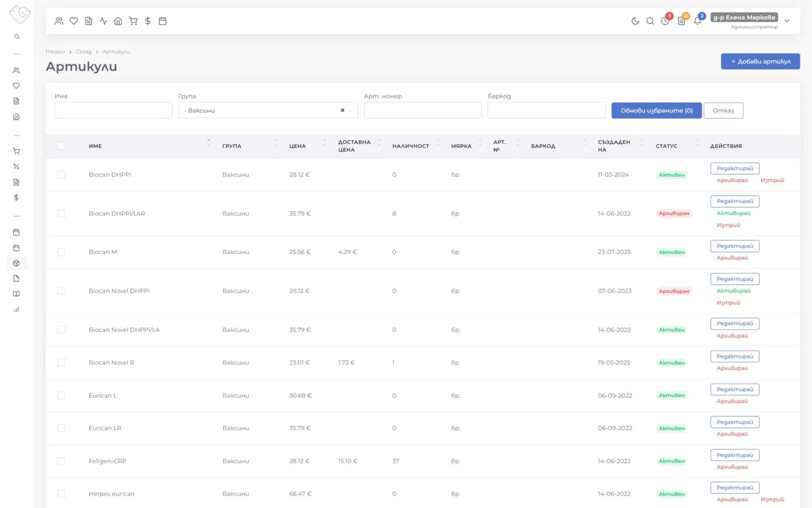
Task: Go to Начало breadcrumb
Action: tap(55, 52)
